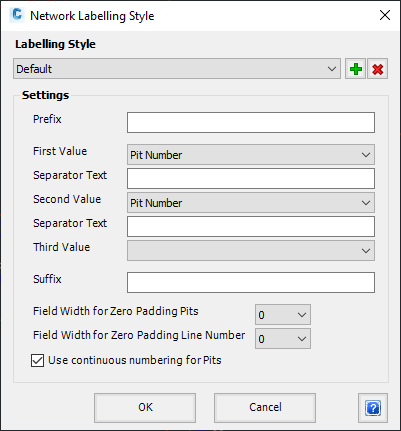
Task: Click the first Separator Text field
Action: pos(251,178)
